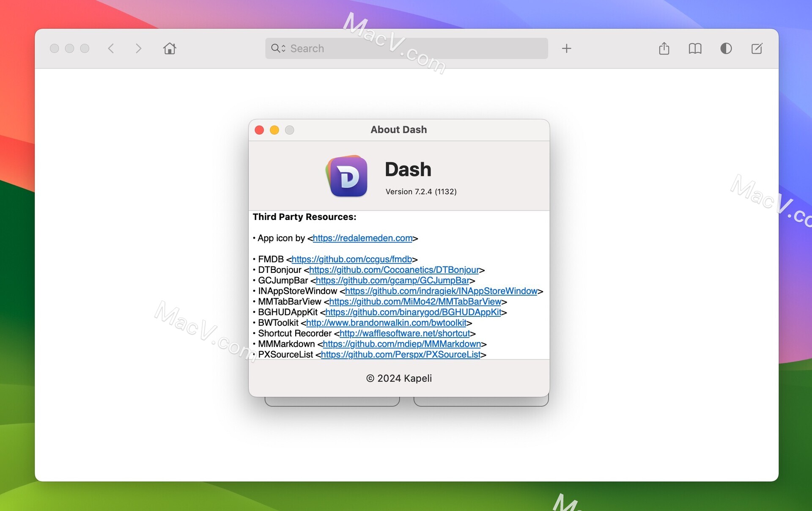Screen dimensions: 812x511
Task: Open the browser home page
Action: [x=170, y=48]
